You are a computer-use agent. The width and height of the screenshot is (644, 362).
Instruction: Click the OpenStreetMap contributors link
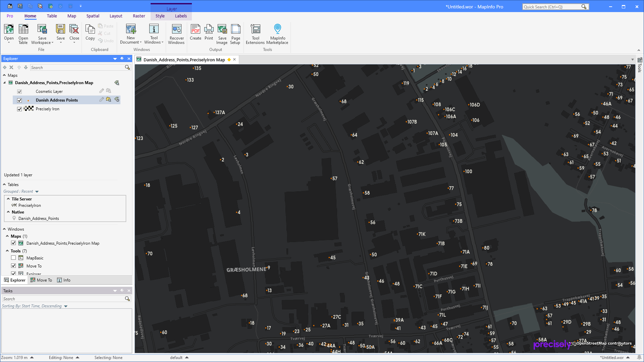(603, 343)
